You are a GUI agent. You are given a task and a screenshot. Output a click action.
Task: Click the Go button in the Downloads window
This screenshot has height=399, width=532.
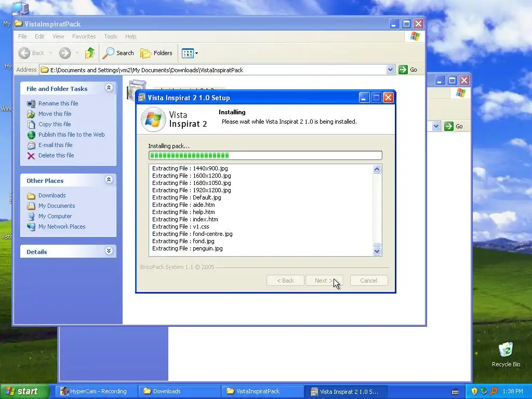point(454,126)
